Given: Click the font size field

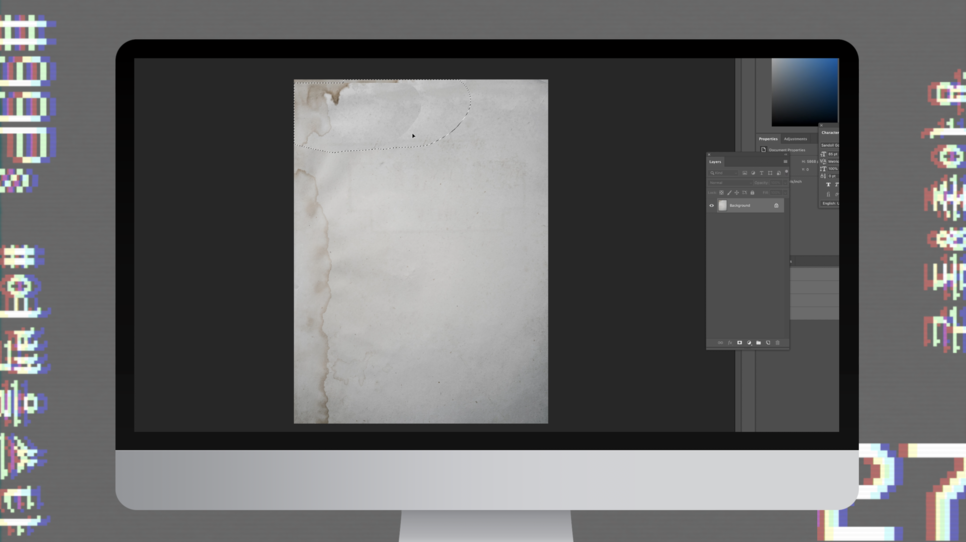Looking at the screenshot, I should click(x=833, y=154).
